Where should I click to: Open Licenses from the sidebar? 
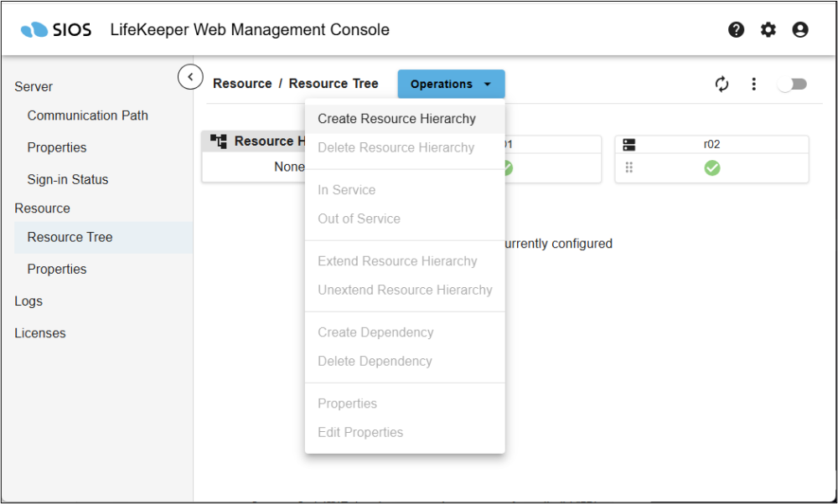(x=39, y=332)
